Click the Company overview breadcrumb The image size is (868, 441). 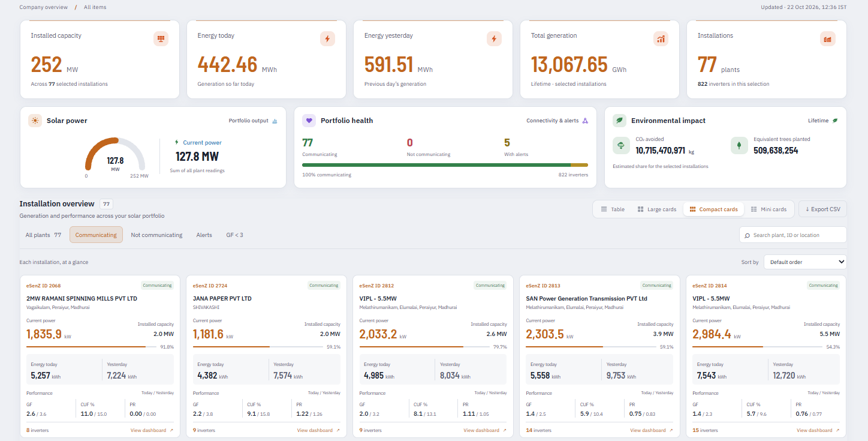44,7
